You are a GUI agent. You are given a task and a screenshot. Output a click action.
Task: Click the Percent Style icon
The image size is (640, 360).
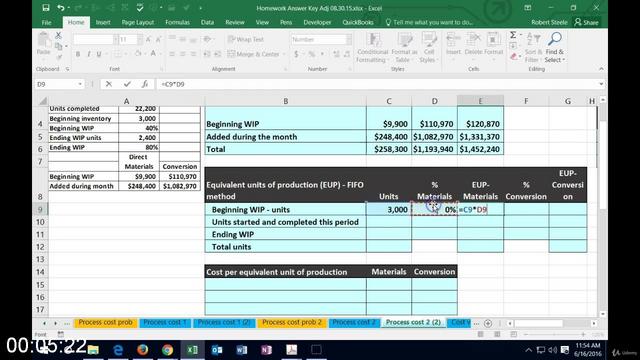(311, 54)
